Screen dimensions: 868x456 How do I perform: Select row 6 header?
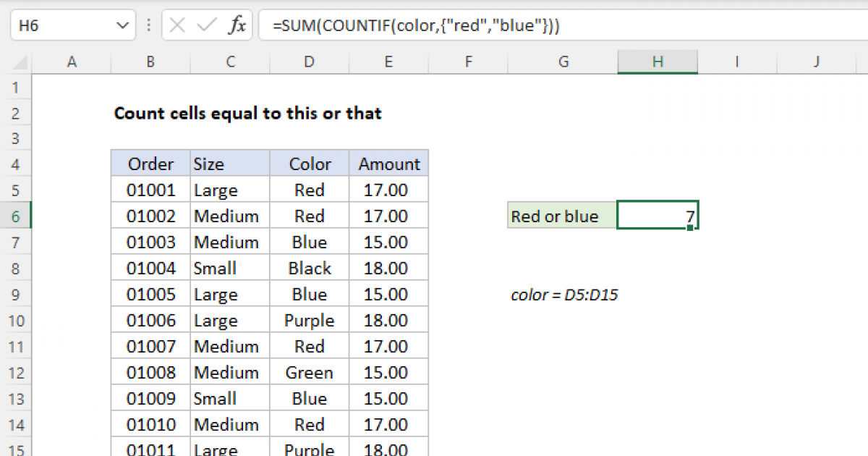tap(16, 216)
